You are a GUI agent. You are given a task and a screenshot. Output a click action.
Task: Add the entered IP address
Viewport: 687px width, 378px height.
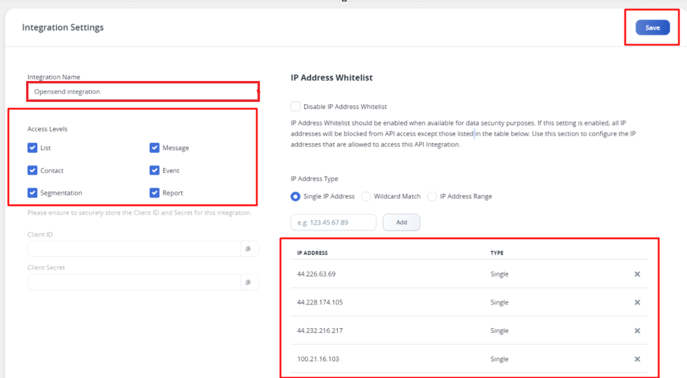[x=401, y=222]
